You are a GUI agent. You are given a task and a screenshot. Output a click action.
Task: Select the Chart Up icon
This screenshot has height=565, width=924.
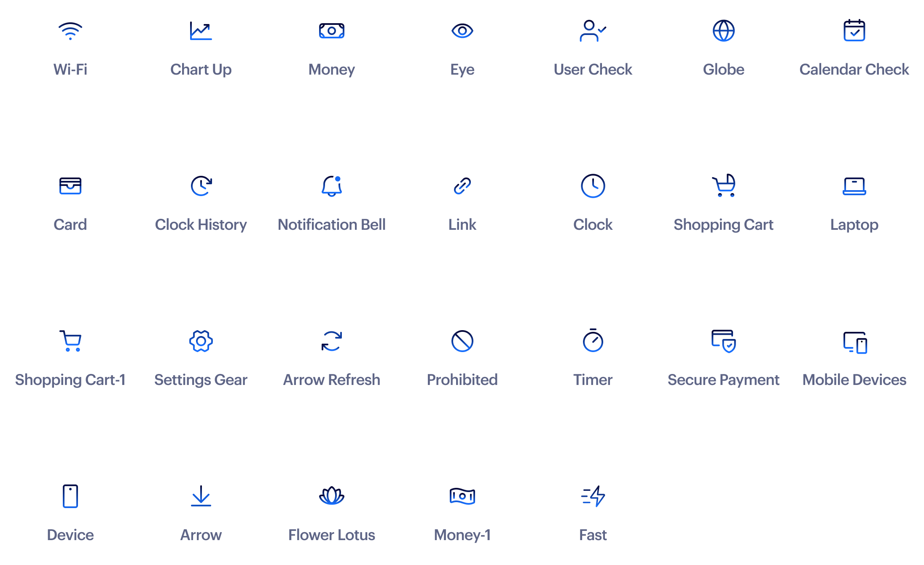point(201,31)
